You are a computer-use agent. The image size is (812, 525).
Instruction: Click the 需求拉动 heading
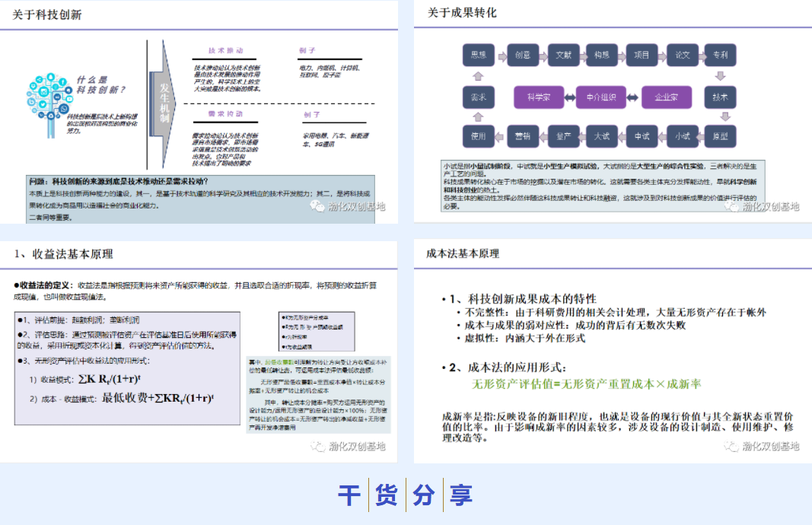pyautogui.click(x=226, y=114)
